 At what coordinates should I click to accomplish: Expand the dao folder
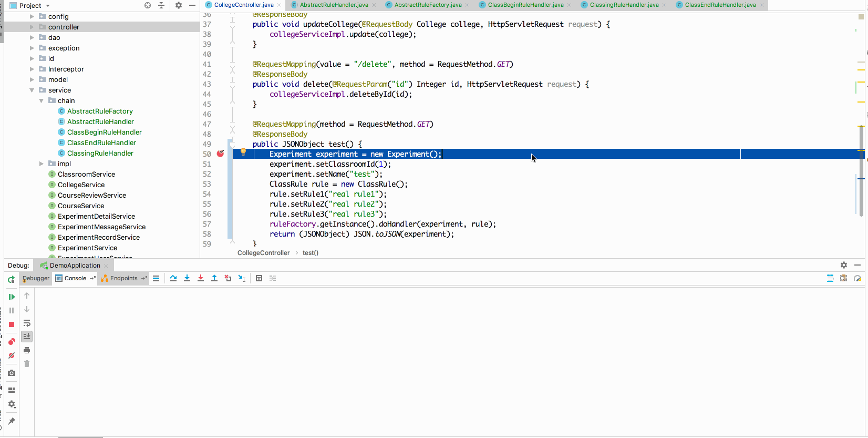tap(32, 37)
